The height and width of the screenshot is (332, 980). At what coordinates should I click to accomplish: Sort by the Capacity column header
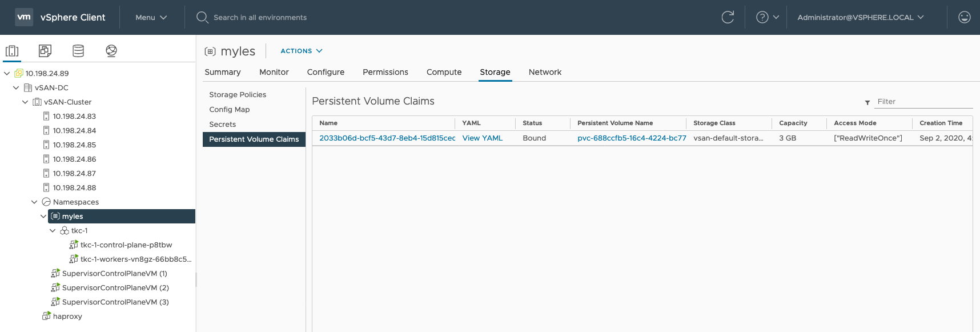793,123
